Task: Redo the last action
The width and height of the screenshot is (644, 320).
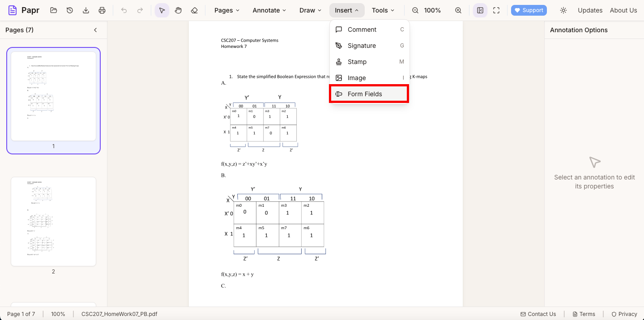Action: 139,10
